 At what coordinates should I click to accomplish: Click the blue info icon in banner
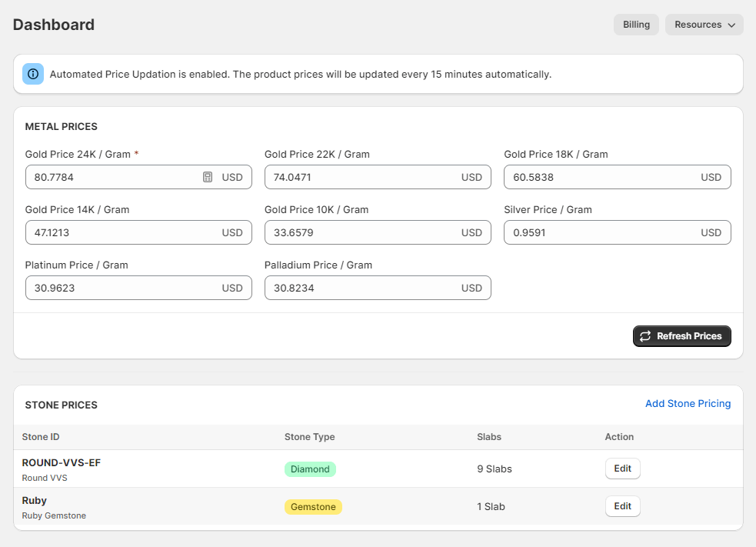33,74
